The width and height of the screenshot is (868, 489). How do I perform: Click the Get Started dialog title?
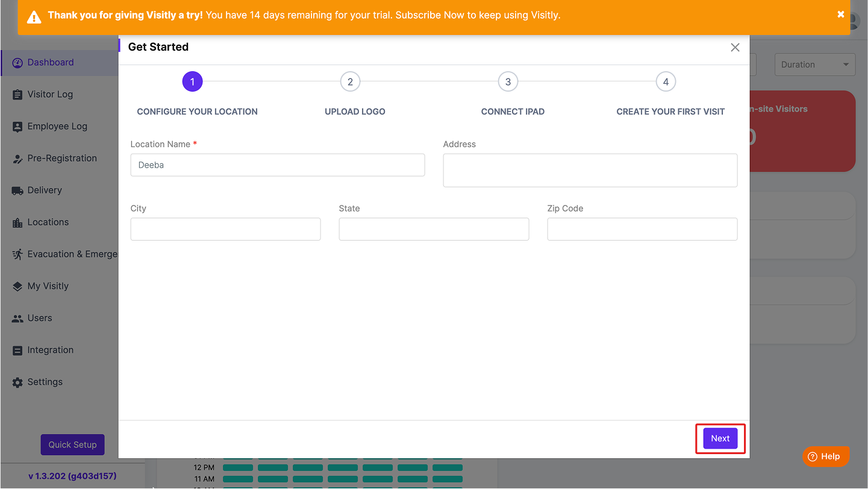pos(158,47)
